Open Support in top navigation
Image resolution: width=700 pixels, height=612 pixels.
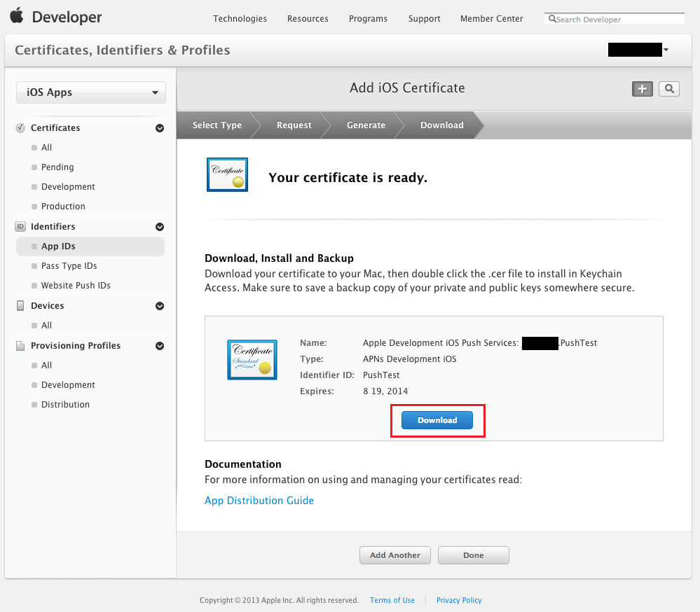pyautogui.click(x=424, y=19)
